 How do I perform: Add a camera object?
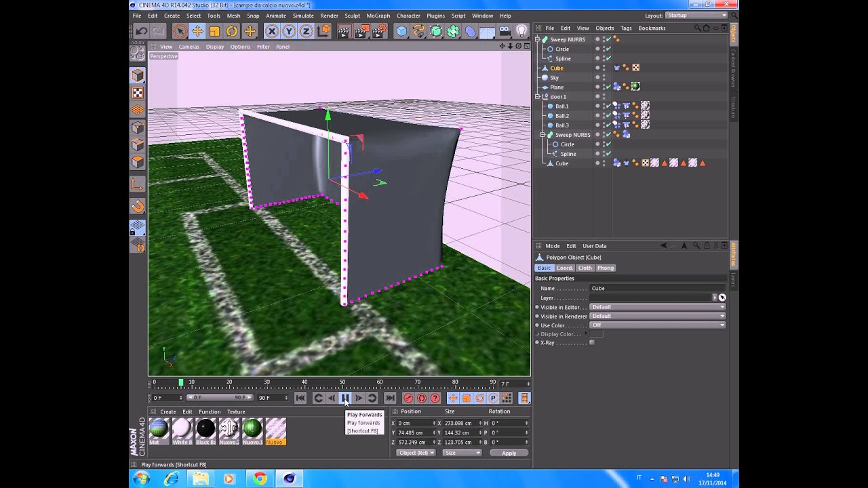click(505, 30)
